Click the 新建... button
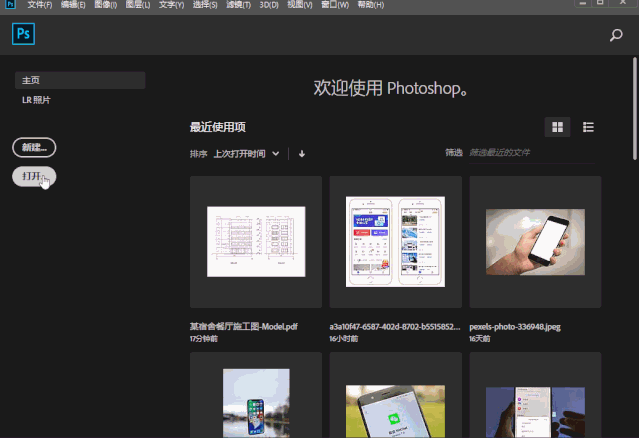Viewport: 639px width, 438px height. point(34,147)
